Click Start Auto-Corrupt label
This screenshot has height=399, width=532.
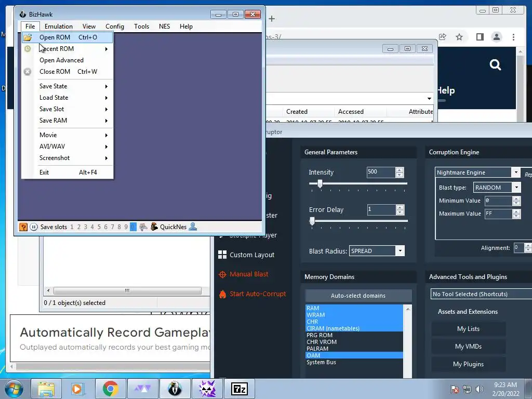(x=258, y=294)
